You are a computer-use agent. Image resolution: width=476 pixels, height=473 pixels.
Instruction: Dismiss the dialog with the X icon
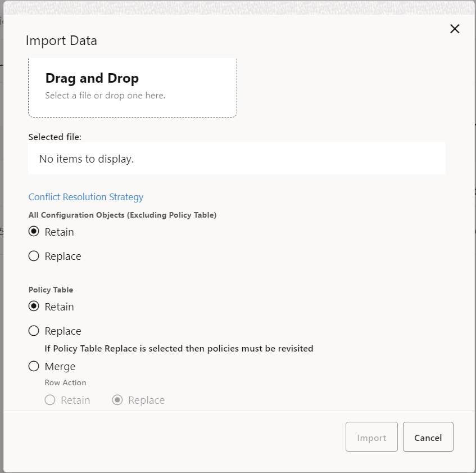(455, 29)
